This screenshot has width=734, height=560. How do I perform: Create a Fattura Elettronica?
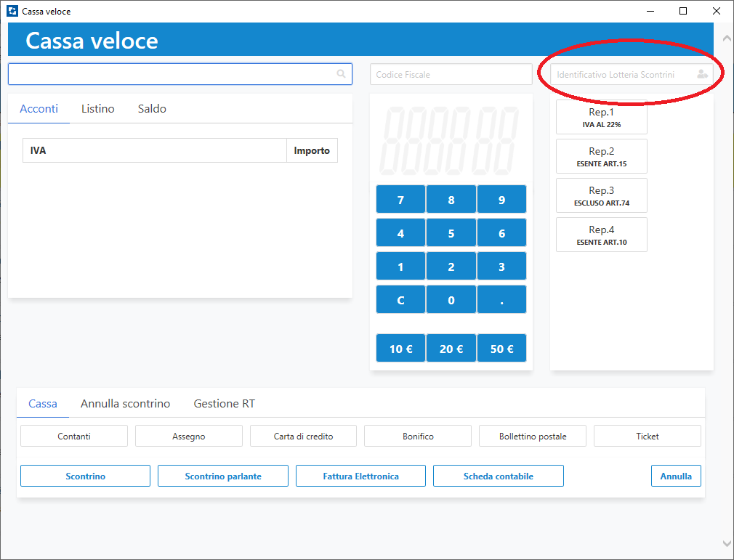coord(360,476)
